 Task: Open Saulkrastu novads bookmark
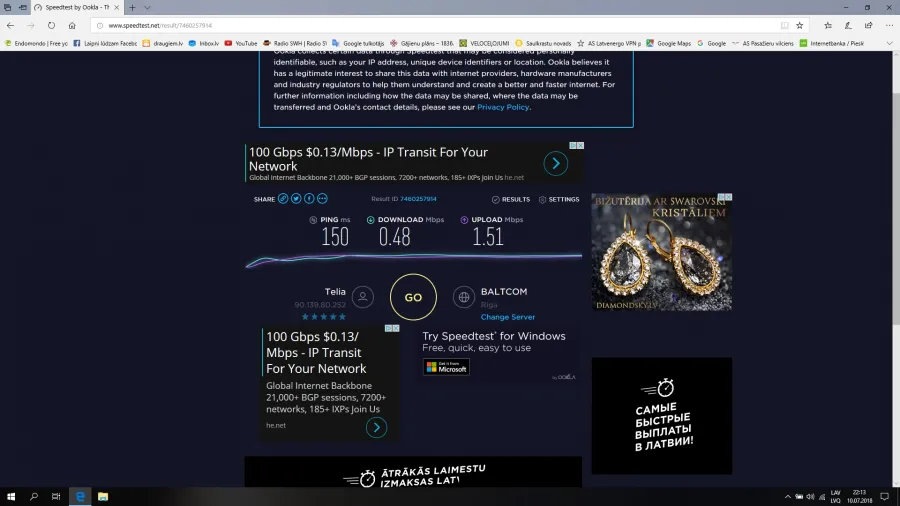(x=543, y=43)
